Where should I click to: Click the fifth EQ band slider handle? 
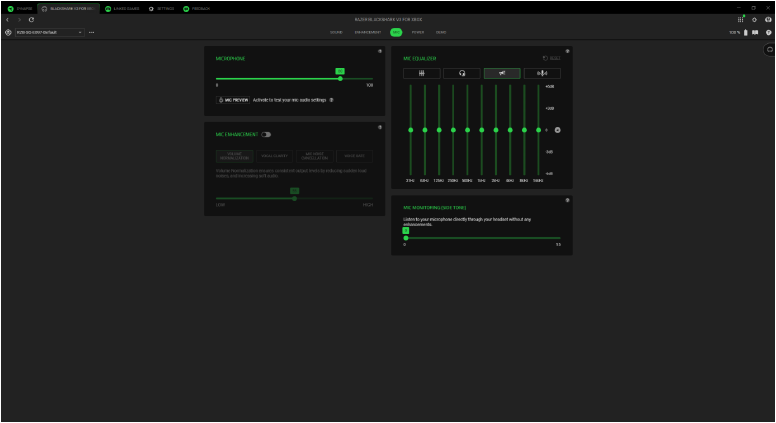pos(467,130)
